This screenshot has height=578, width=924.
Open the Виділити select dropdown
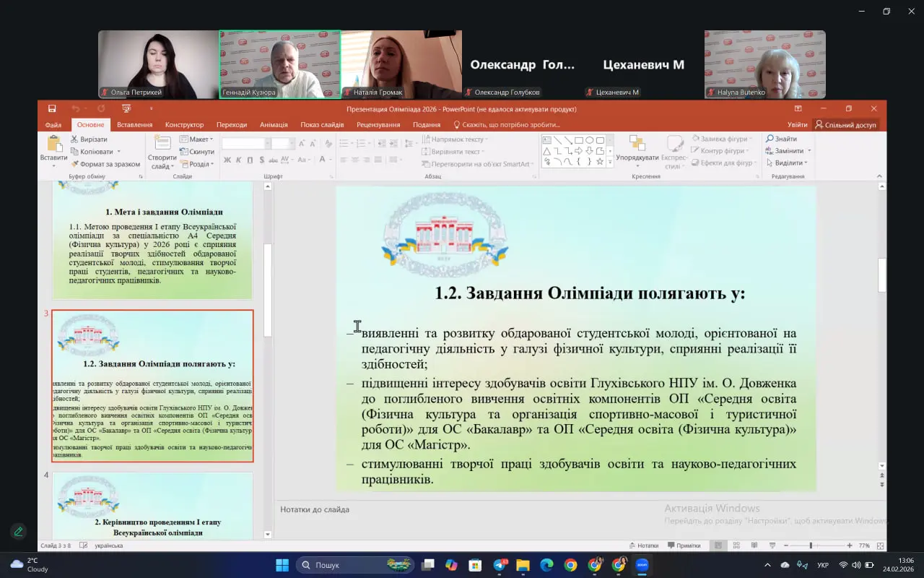click(x=788, y=163)
